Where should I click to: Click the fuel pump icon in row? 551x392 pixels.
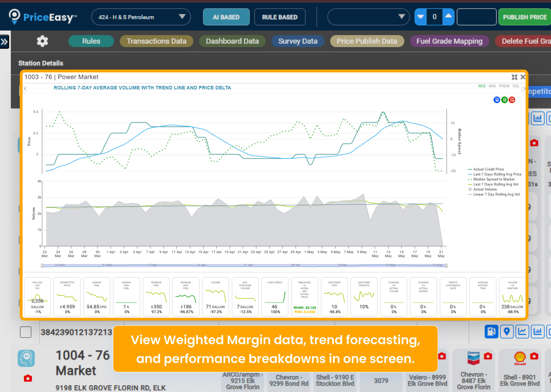click(x=491, y=331)
